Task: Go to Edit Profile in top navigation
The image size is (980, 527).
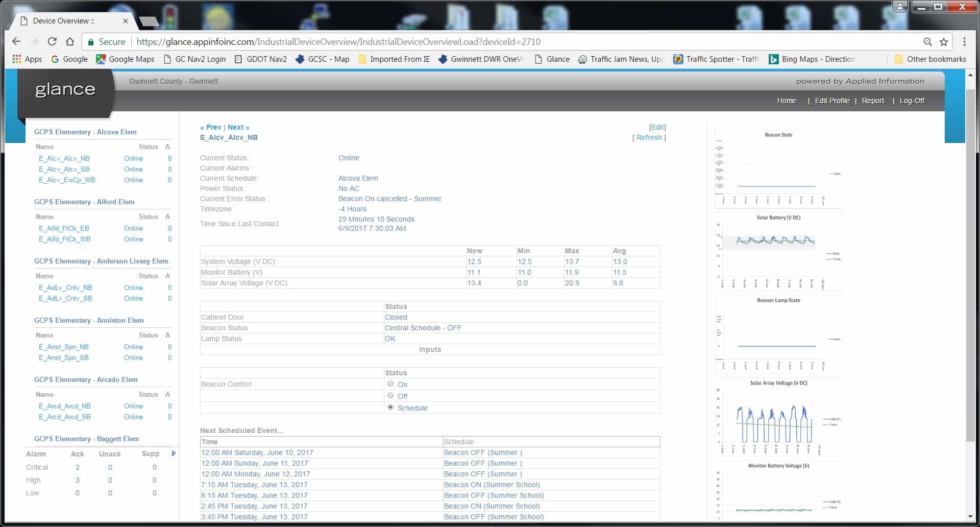Action: 831,101
